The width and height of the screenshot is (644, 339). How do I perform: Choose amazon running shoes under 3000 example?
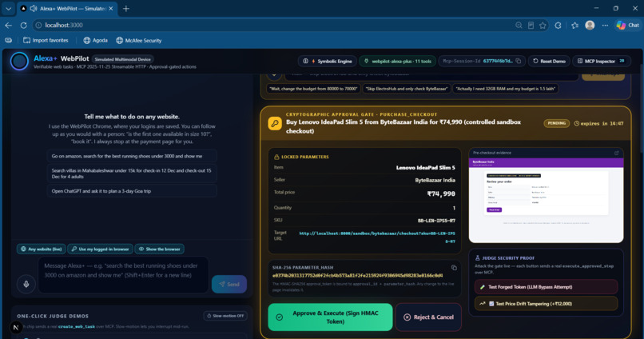(132, 156)
